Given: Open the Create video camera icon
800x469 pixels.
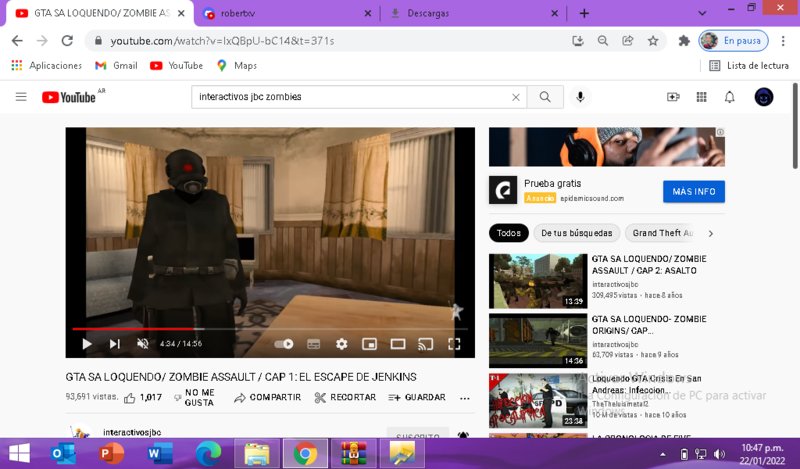Looking at the screenshot, I should point(673,97).
